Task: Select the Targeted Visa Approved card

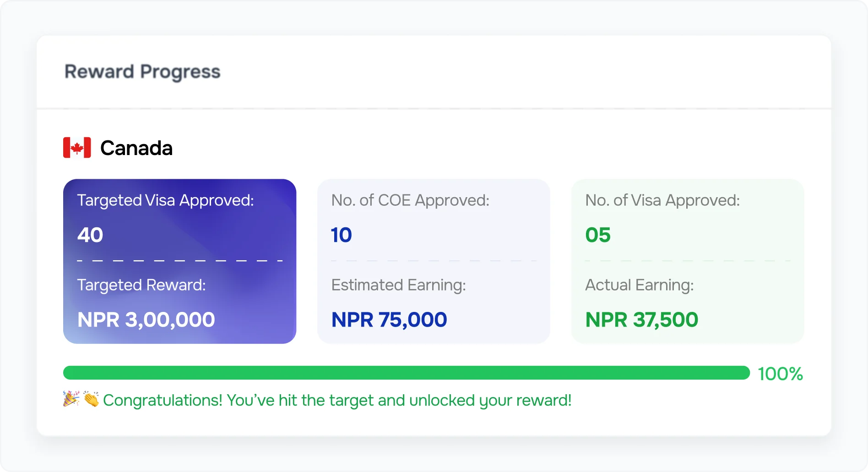Action: (179, 260)
